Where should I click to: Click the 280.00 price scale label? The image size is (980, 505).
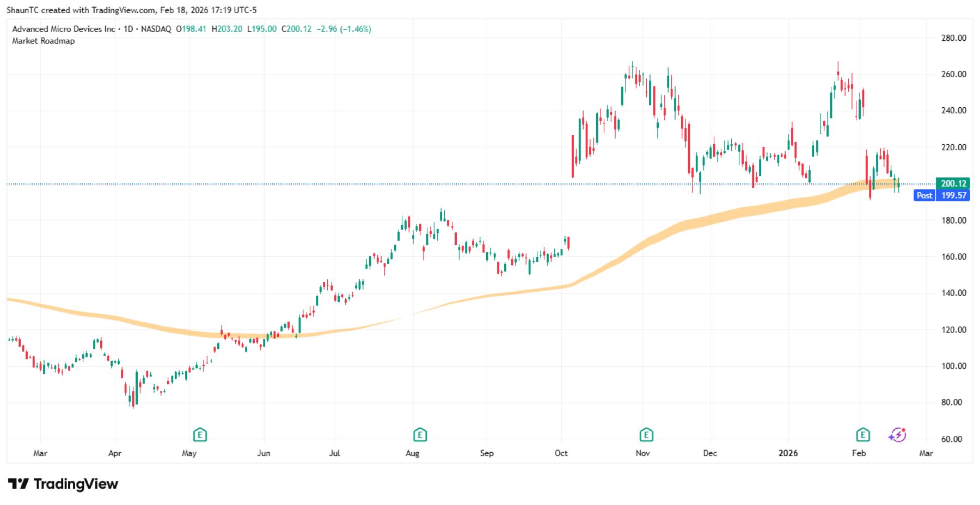click(x=953, y=38)
